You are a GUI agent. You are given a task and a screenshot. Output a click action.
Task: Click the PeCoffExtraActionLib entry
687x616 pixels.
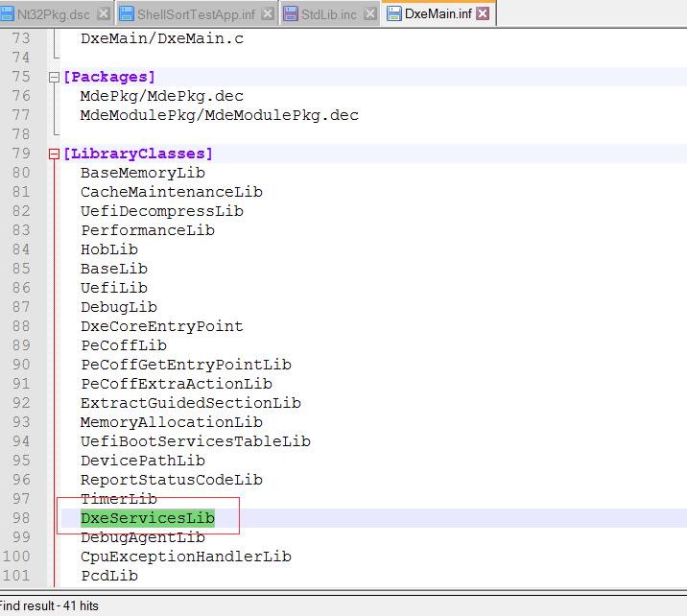coord(177,384)
